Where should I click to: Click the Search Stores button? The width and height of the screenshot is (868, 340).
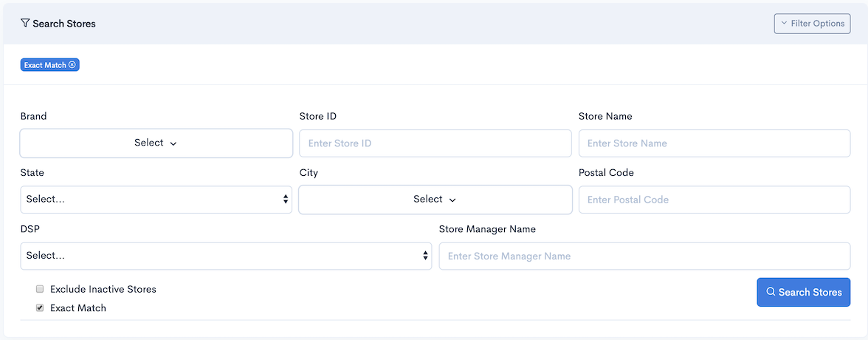[803, 292]
